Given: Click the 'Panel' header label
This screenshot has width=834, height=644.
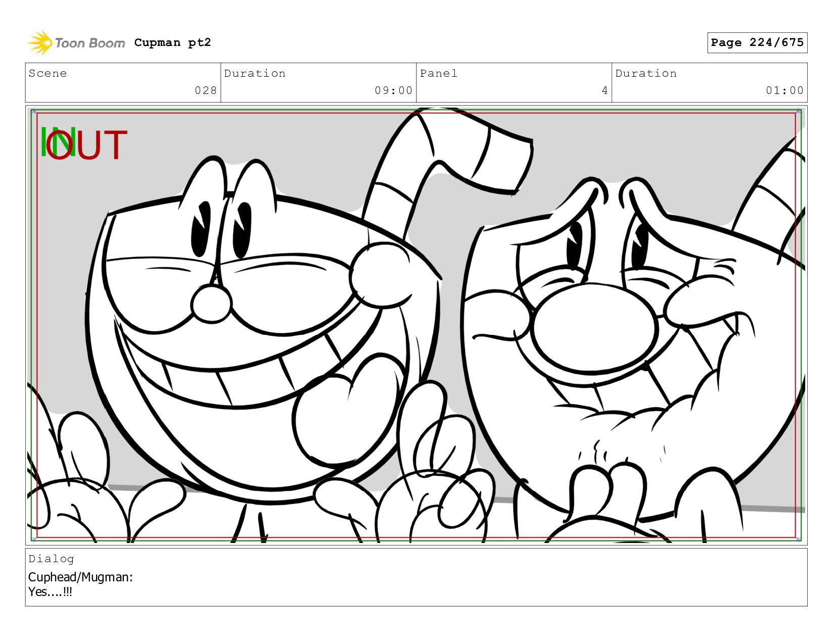Looking at the screenshot, I should 439,73.
